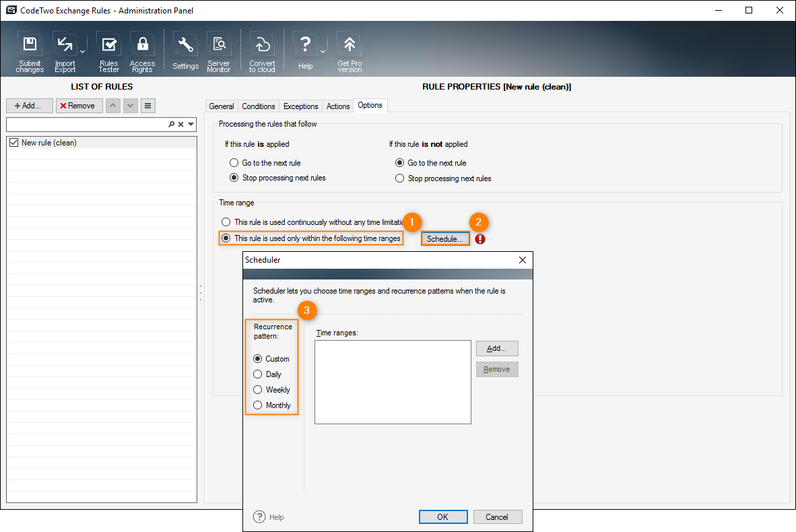The height and width of the screenshot is (532, 796).
Task: Close the Scheduler dialog
Action: [x=523, y=260]
